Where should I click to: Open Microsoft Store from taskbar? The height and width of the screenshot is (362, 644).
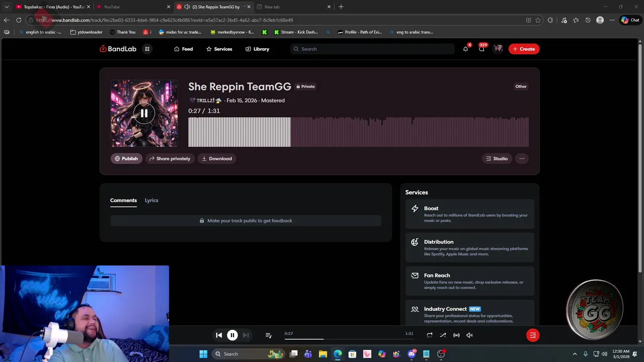point(352,354)
